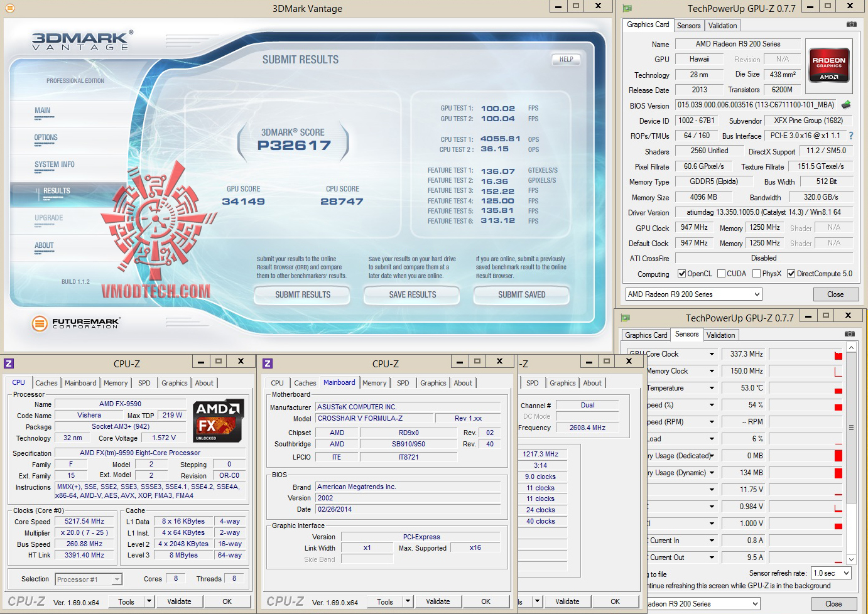Viewport: 868px width, 614px height.
Task: Switch to Sensors tab in upper GPU-Z window
Action: 688,26
